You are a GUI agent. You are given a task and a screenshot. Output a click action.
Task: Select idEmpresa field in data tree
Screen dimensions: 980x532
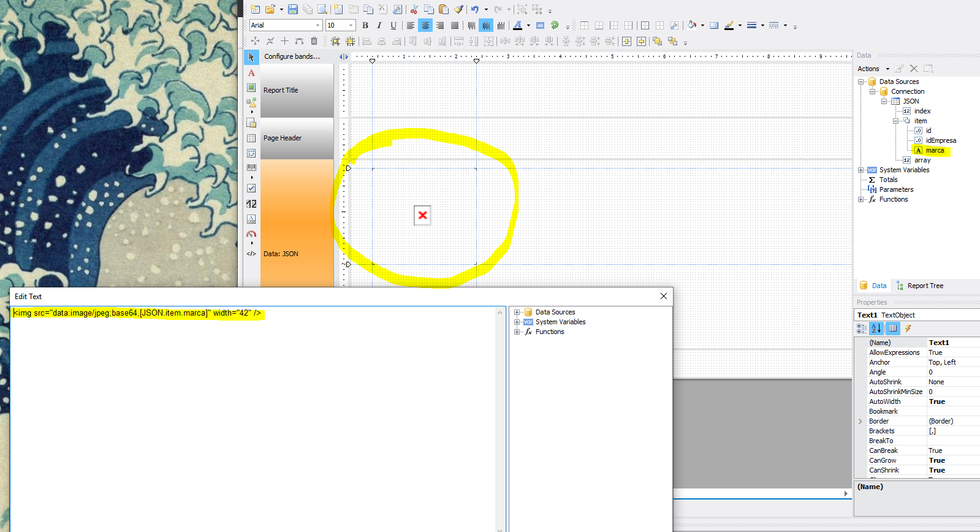pos(941,140)
